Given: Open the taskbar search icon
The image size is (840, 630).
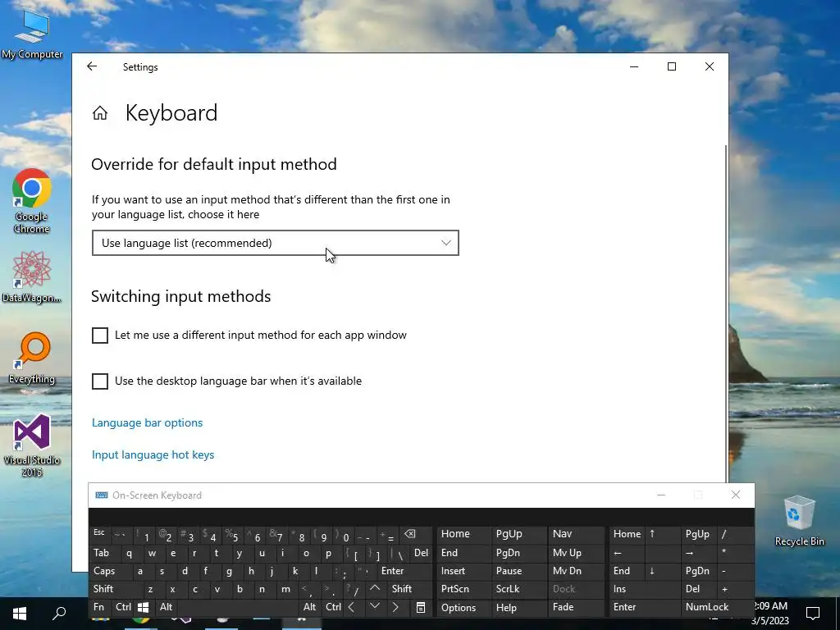Looking at the screenshot, I should (x=59, y=613).
